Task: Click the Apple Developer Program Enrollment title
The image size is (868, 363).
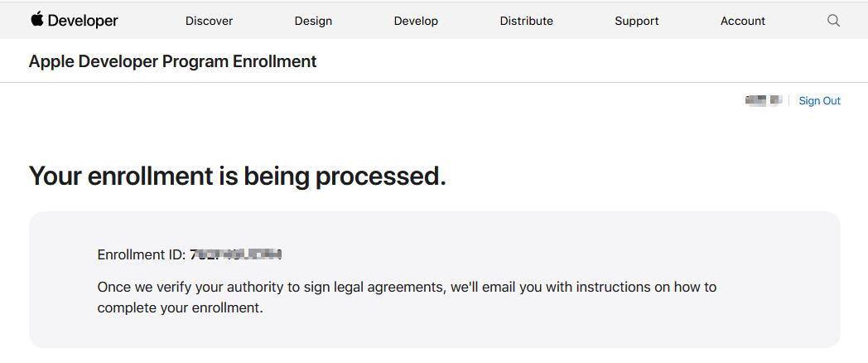Action: pyautogui.click(x=173, y=61)
